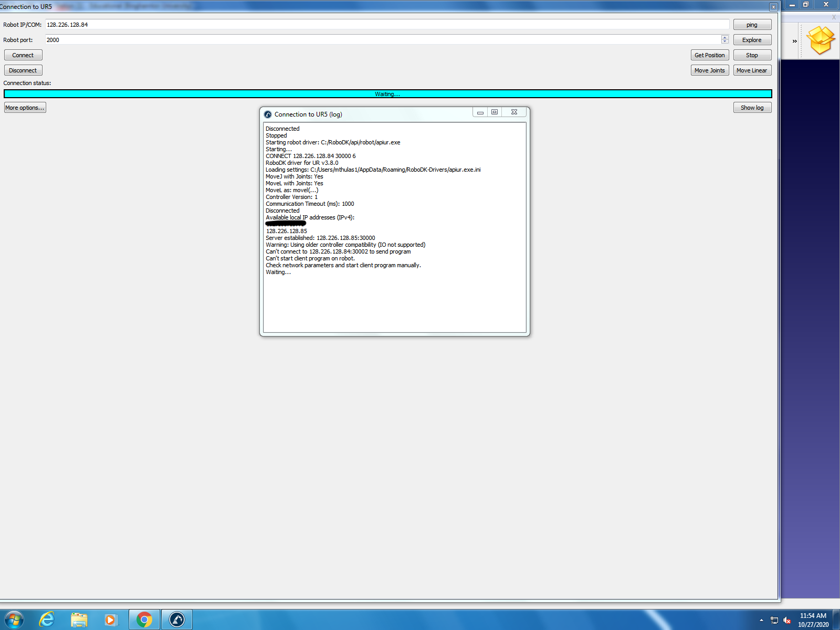This screenshot has width=840, height=630.
Task: Increment the Robot port spinner up arrow
Action: (x=725, y=37)
